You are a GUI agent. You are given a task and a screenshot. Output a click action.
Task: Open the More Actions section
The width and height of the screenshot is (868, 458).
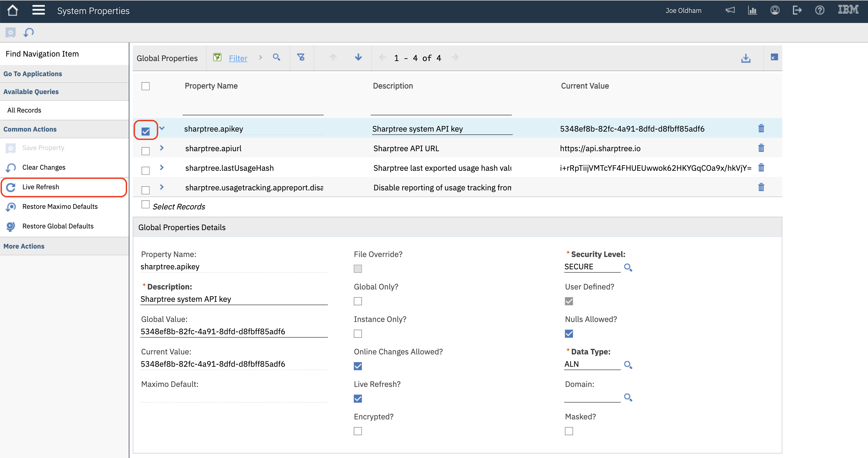pyautogui.click(x=24, y=246)
